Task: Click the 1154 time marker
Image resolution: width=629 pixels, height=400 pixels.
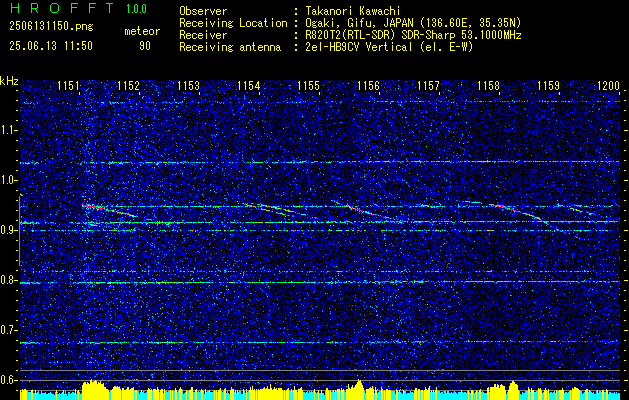Action: (x=249, y=85)
